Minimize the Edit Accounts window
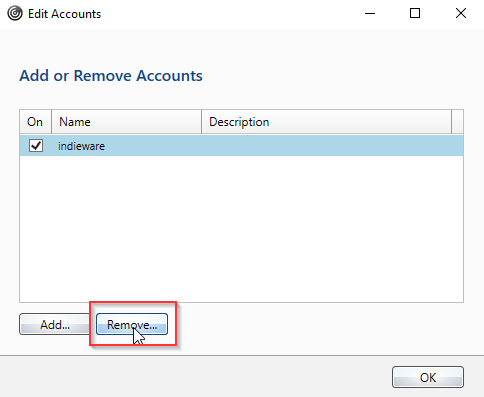This screenshot has width=484, height=397. pos(370,14)
